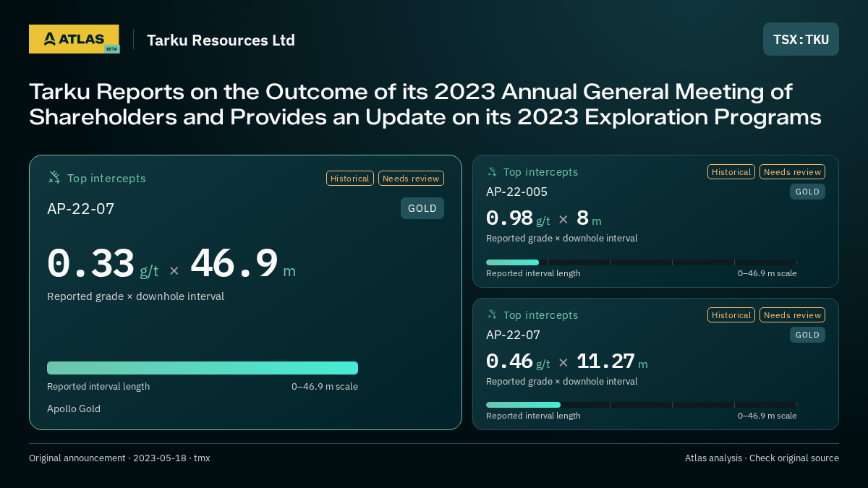Click the drill icon in the AP-22-07 0.33 g/t card
The width and height of the screenshot is (868, 488).
pyautogui.click(x=54, y=177)
